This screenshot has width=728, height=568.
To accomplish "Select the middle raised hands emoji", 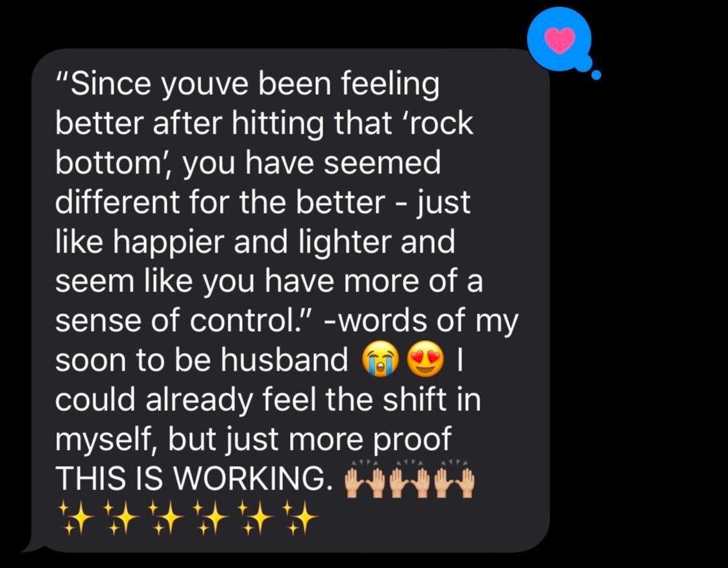I will pos(409,479).
